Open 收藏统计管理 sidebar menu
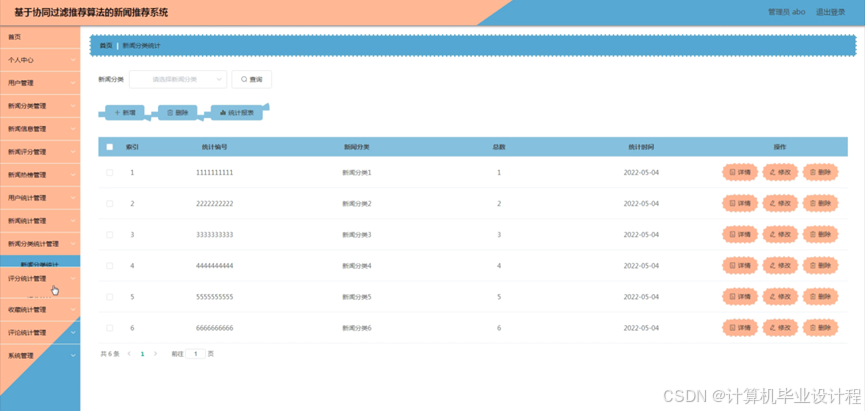 coord(40,309)
